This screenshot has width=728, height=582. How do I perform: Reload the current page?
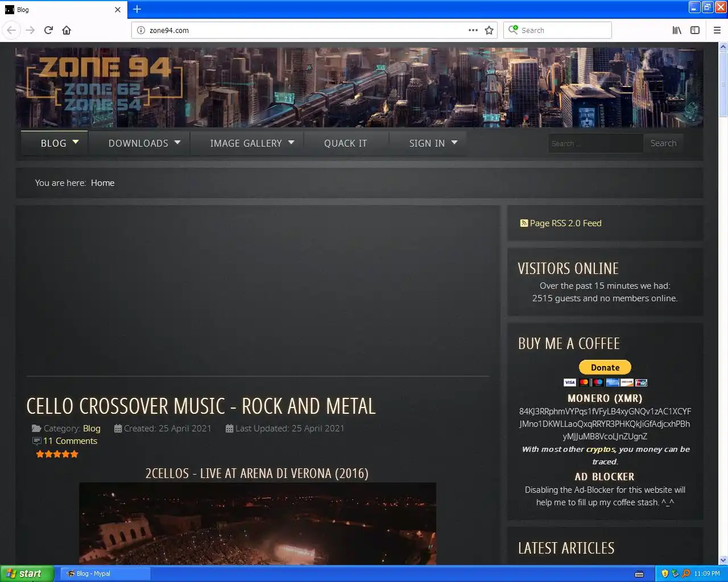click(x=48, y=30)
